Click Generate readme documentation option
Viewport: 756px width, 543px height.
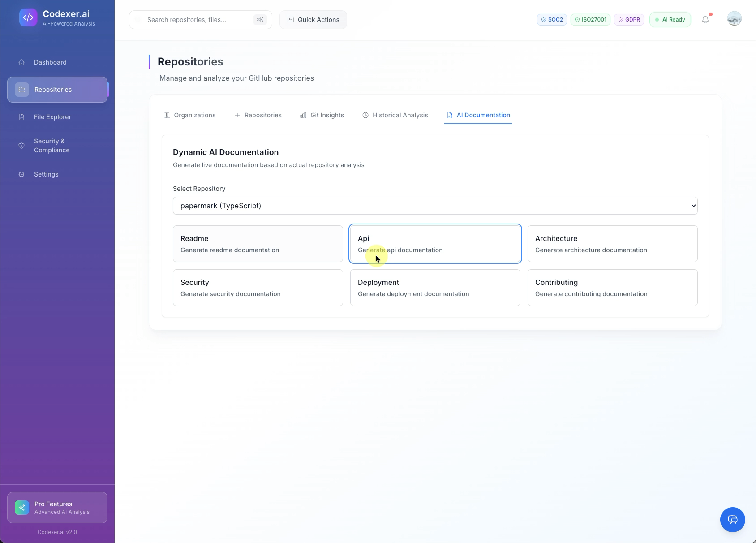click(258, 243)
